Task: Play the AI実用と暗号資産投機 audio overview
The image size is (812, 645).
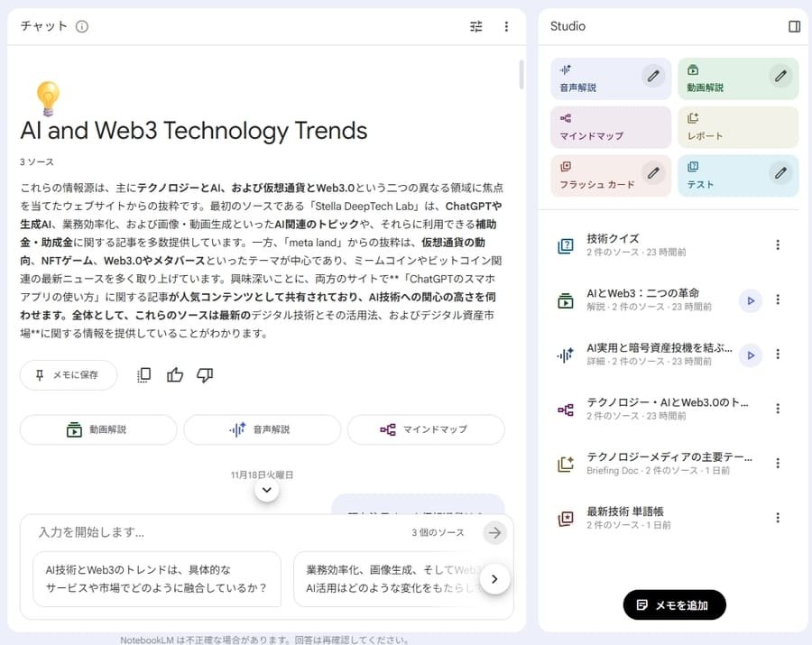Action: (x=750, y=355)
